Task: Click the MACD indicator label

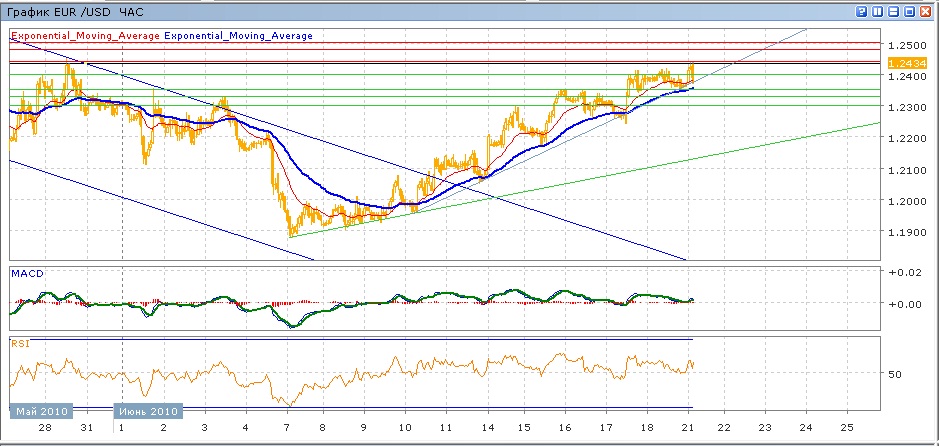Action: [x=25, y=272]
